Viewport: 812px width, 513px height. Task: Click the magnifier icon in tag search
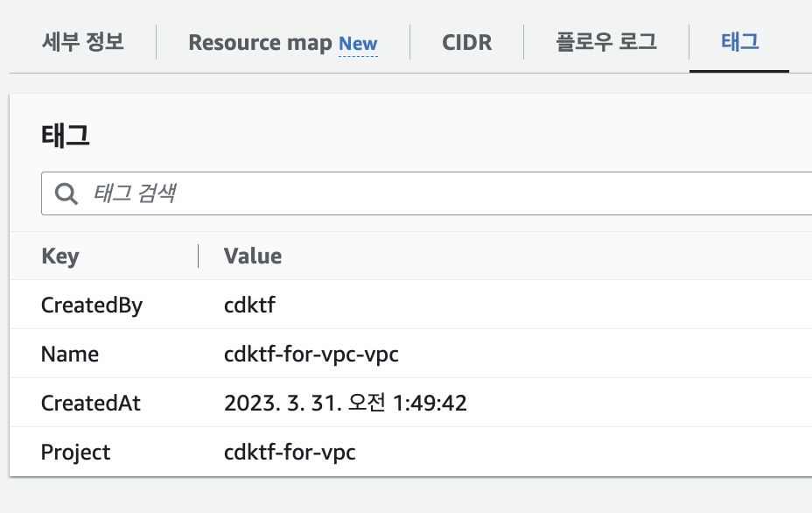(66, 193)
